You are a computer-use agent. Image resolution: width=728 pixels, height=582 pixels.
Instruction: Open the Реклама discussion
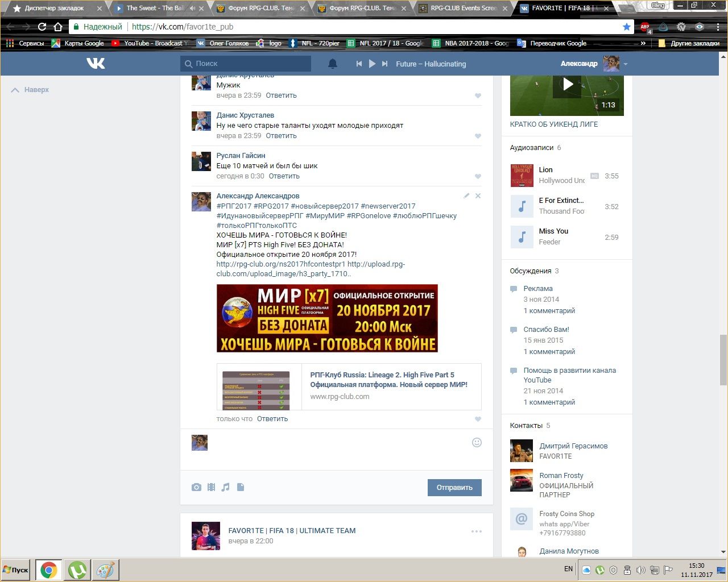(538, 289)
